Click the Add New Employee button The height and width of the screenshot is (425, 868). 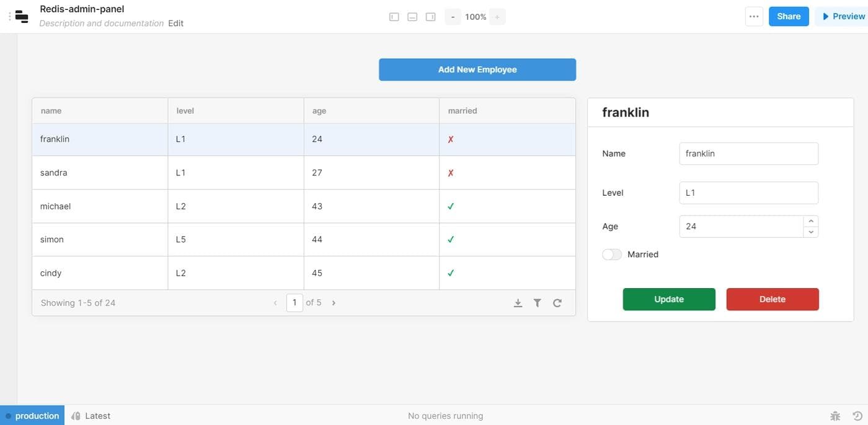point(477,69)
